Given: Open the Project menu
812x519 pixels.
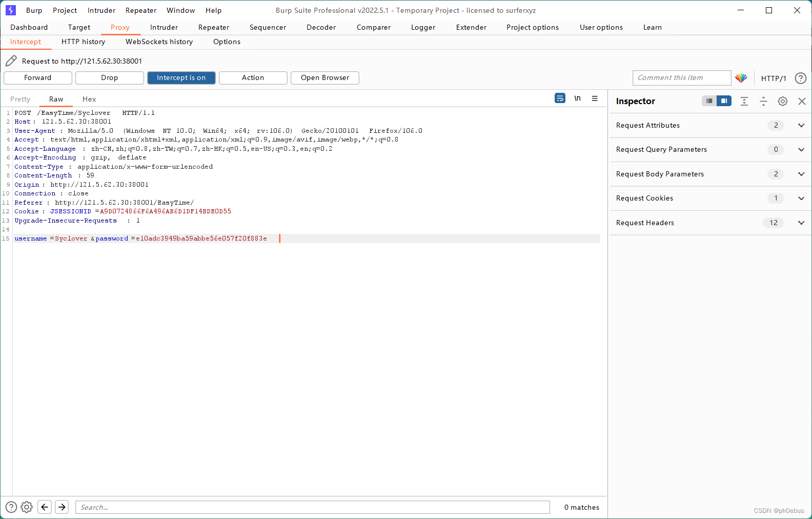Looking at the screenshot, I should [x=65, y=10].
